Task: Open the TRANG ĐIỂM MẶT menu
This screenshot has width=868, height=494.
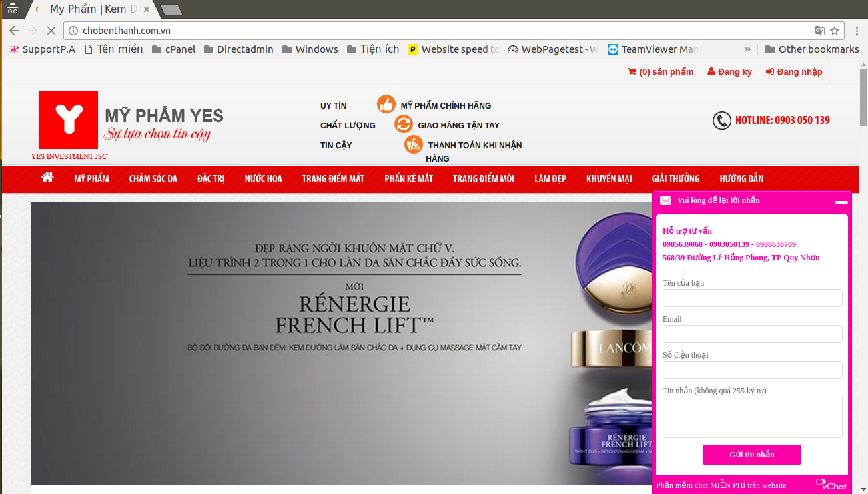Action: [x=333, y=179]
